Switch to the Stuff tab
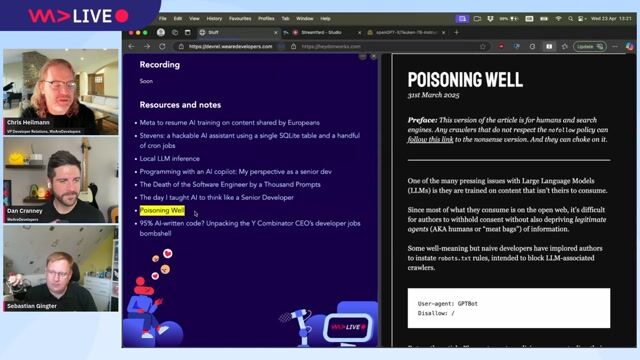This screenshot has height=360, width=640. [239, 32]
